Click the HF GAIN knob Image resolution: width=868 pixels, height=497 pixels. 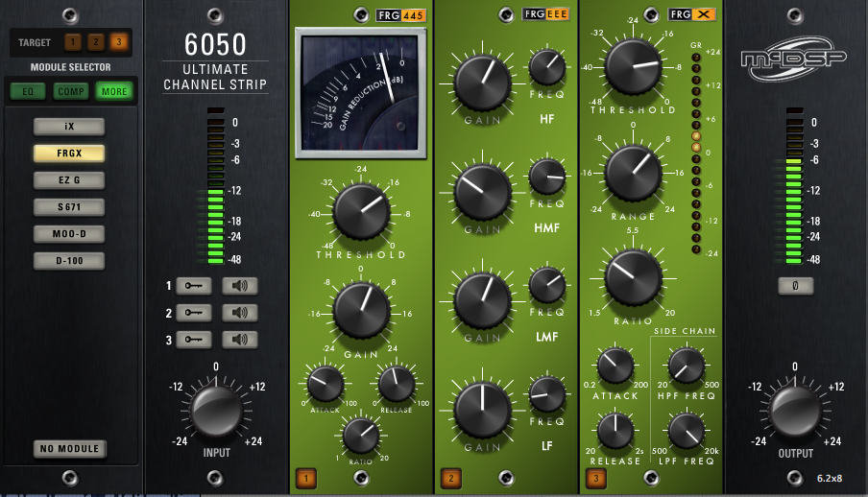pos(483,83)
